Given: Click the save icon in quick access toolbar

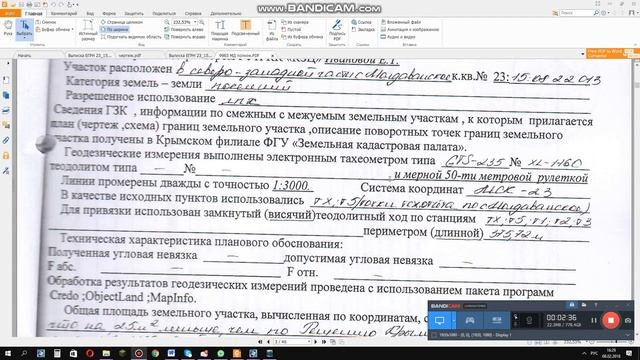Looking at the screenshot, I should [x=22, y=4].
